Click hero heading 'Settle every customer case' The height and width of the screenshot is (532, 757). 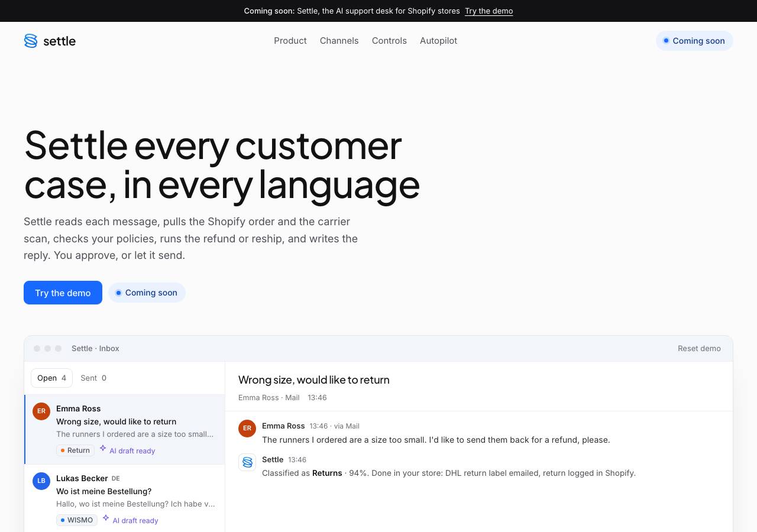click(222, 165)
